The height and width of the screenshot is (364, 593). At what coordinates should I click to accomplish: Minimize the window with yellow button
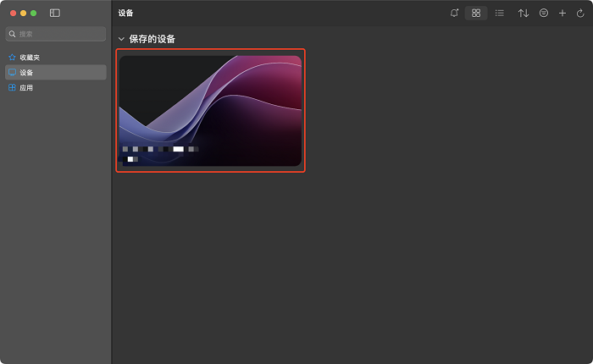point(23,13)
